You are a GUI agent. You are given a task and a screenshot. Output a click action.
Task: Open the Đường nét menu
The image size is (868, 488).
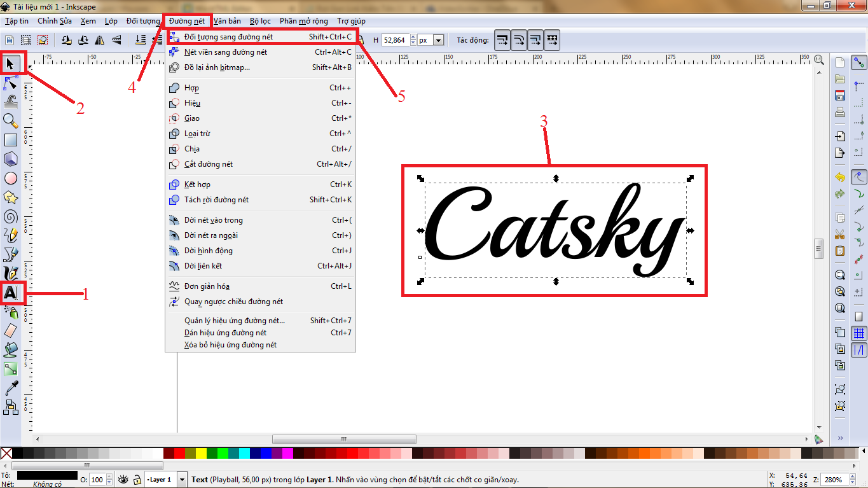coord(187,21)
